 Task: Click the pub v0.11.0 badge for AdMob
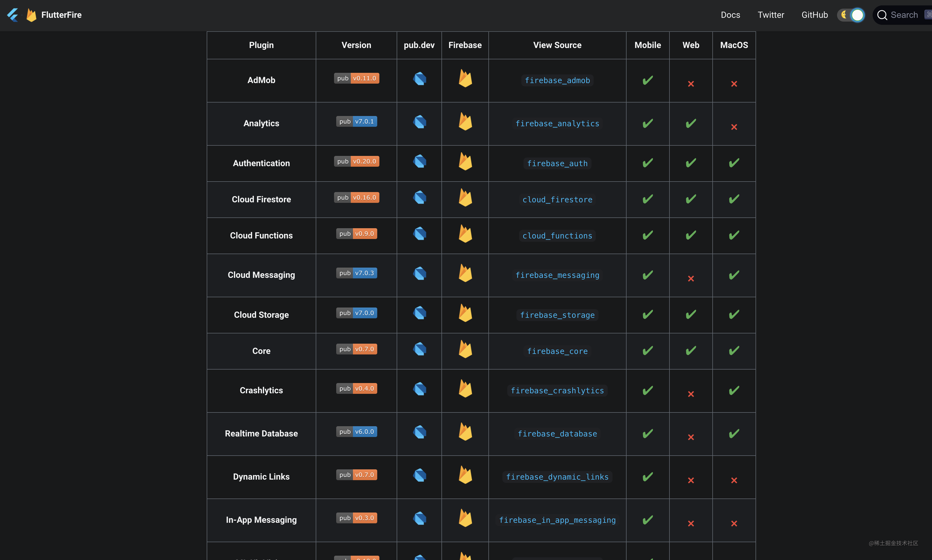(356, 78)
